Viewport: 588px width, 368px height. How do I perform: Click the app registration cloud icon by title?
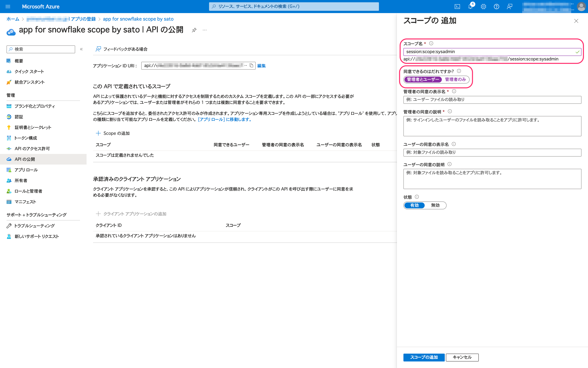coord(11,32)
